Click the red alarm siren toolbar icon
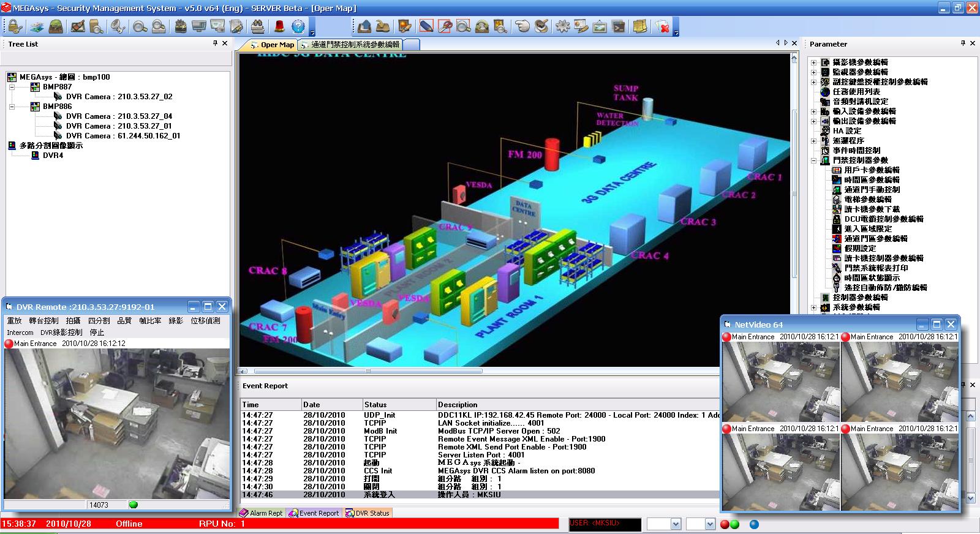 click(279, 26)
